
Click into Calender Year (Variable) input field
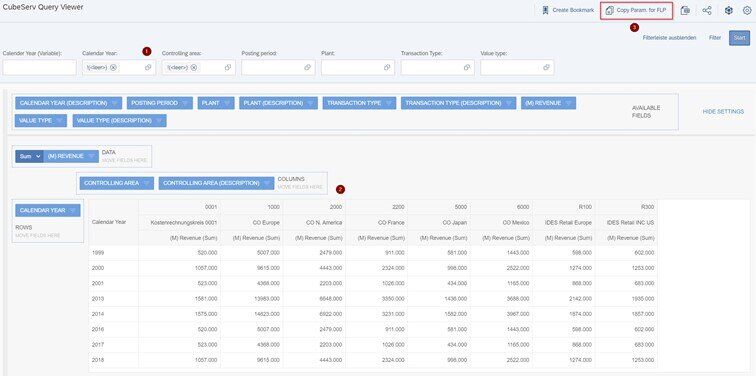tap(40, 67)
